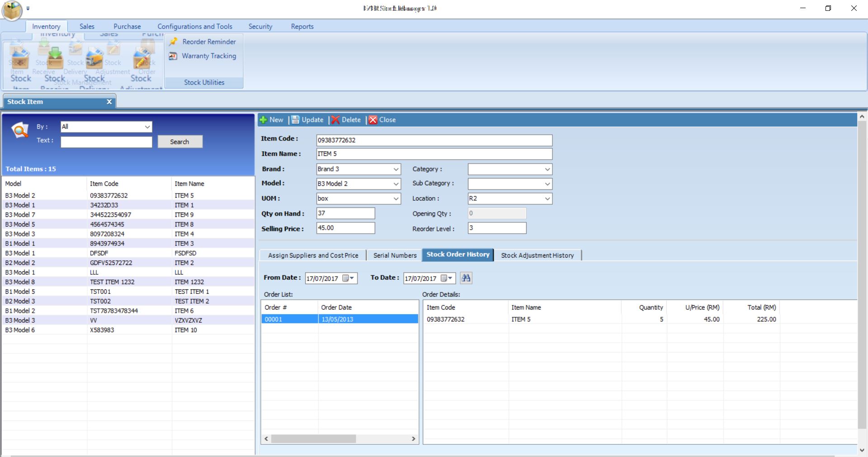Open the quick access toolbar customize arrow
The width and height of the screenshot is (868, 457).
tap(28, 9)
